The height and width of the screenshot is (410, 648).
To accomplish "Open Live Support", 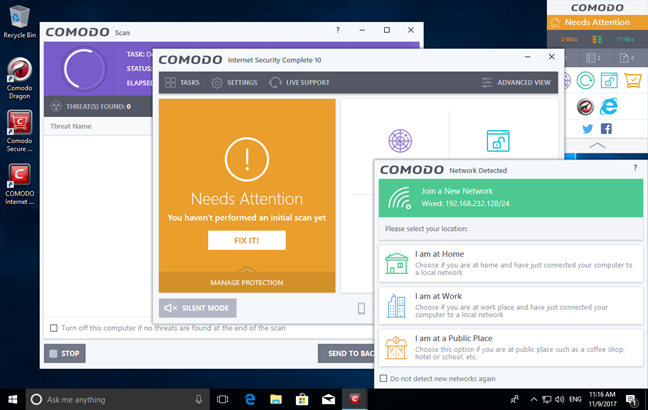I will tap(299, 83).
